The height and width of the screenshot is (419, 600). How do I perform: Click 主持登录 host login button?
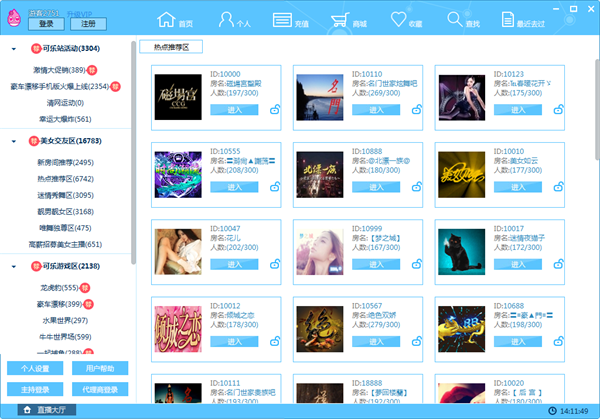click(x=35, y=389)
